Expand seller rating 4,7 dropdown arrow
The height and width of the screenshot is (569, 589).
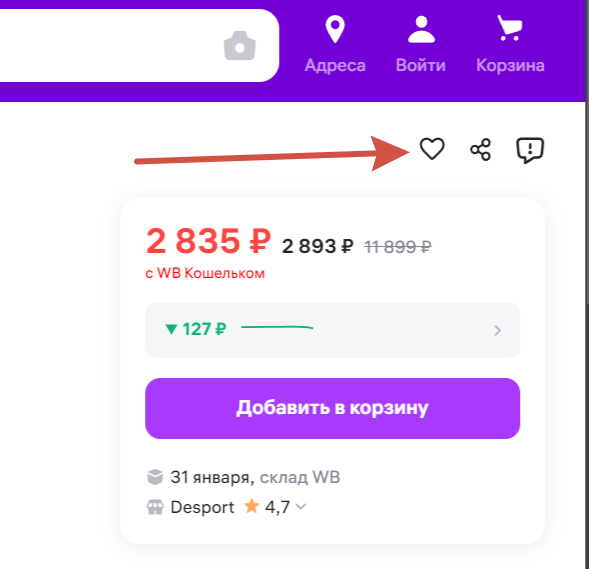[301, 507]
